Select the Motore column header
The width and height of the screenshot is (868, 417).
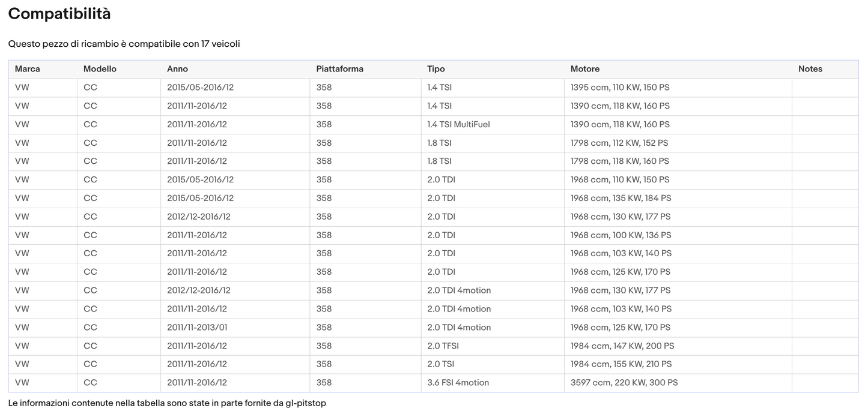[584, 69]
